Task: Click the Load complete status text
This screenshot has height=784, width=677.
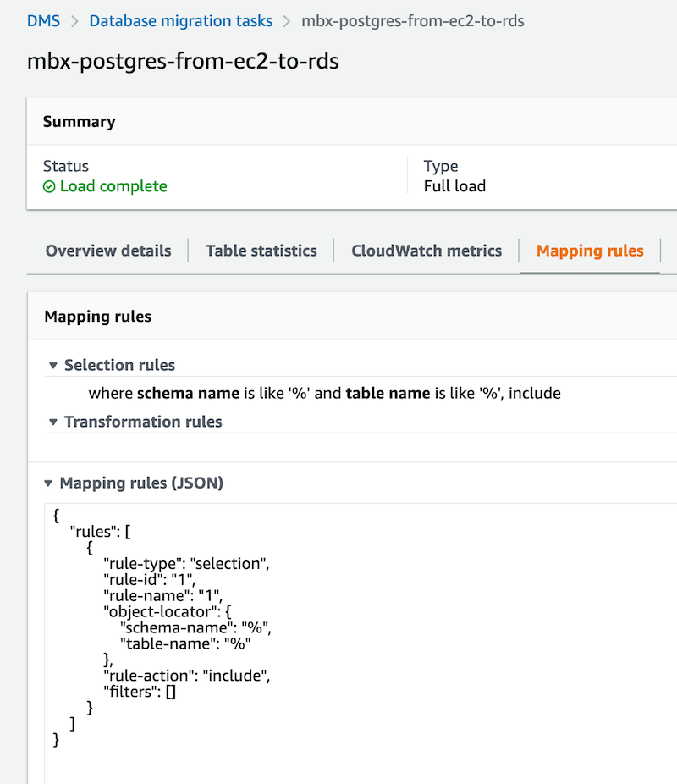Action: 113,186
